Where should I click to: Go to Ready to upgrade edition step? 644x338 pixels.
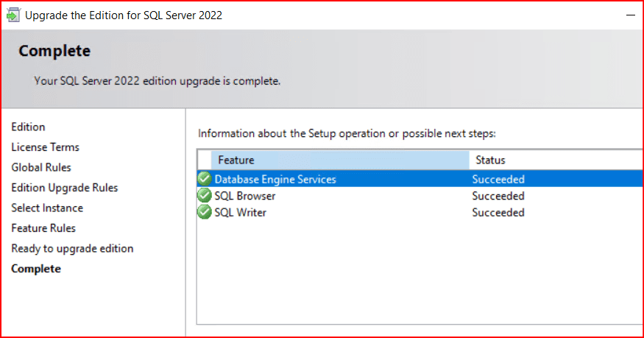tap(72, 248)
